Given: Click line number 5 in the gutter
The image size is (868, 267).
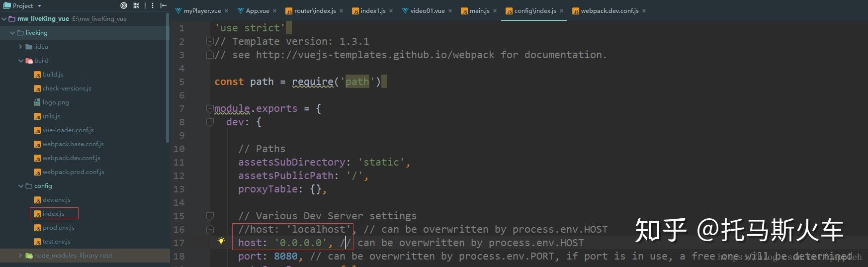Looking at the screenshot, I should click(x=181, y=82).
